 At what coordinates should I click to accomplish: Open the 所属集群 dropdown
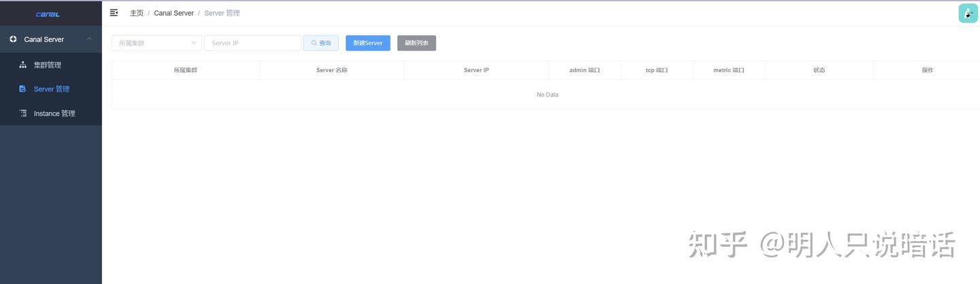tap(157, 43)
